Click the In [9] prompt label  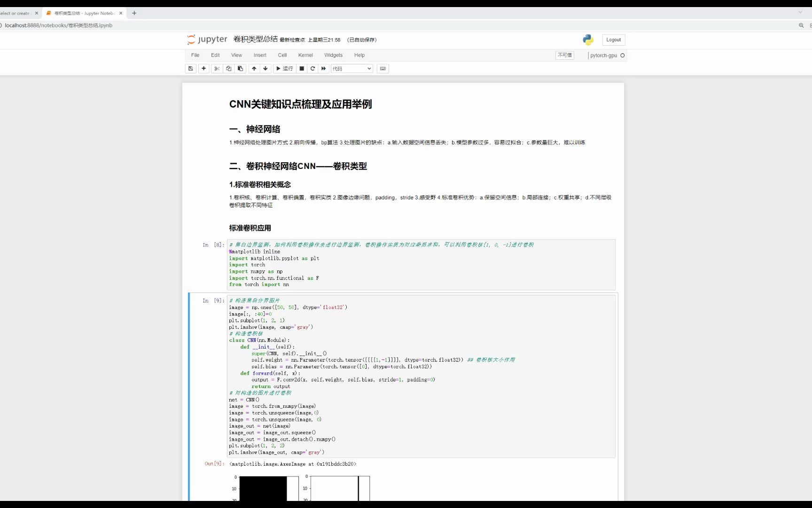tap(213, 301)
